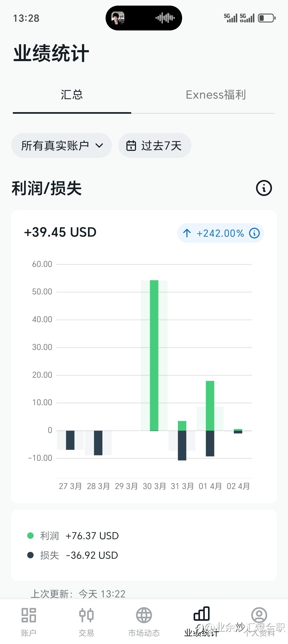Select the tall green 30 3月 profit bar
Viewport: 288px width, 644px height.
[x=154, y=355]
